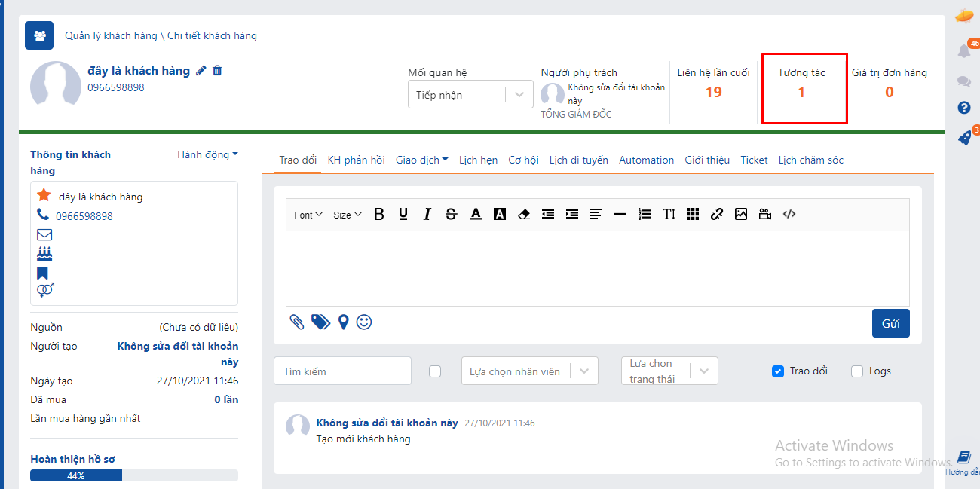Click the pencil edit icon beside customer name
Screen dimensions: 980x489
click(x=201, y=71)
